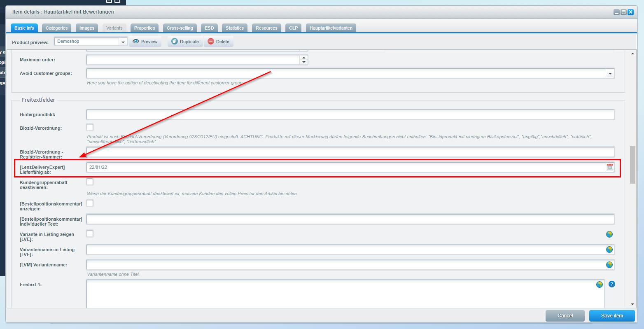Click the Lieferfähig ab date field
The width and height of the screenshot is (644, 329).
[x=346, y=167]
